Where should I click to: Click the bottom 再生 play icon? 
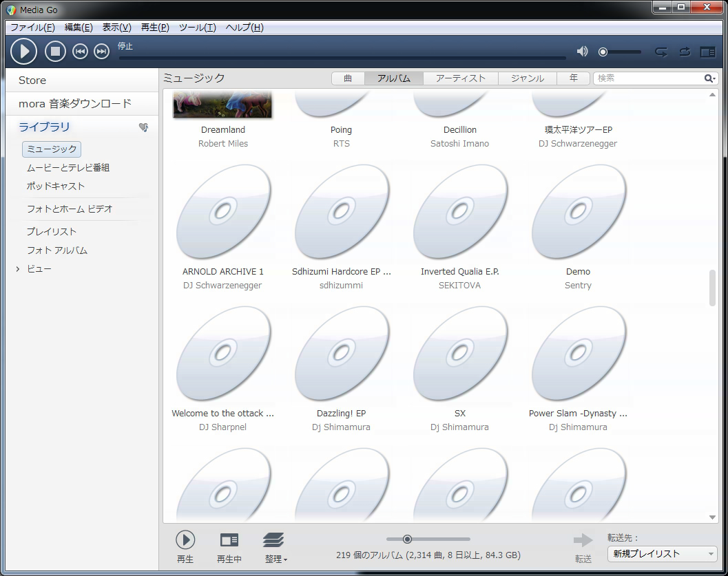[185, 540]
